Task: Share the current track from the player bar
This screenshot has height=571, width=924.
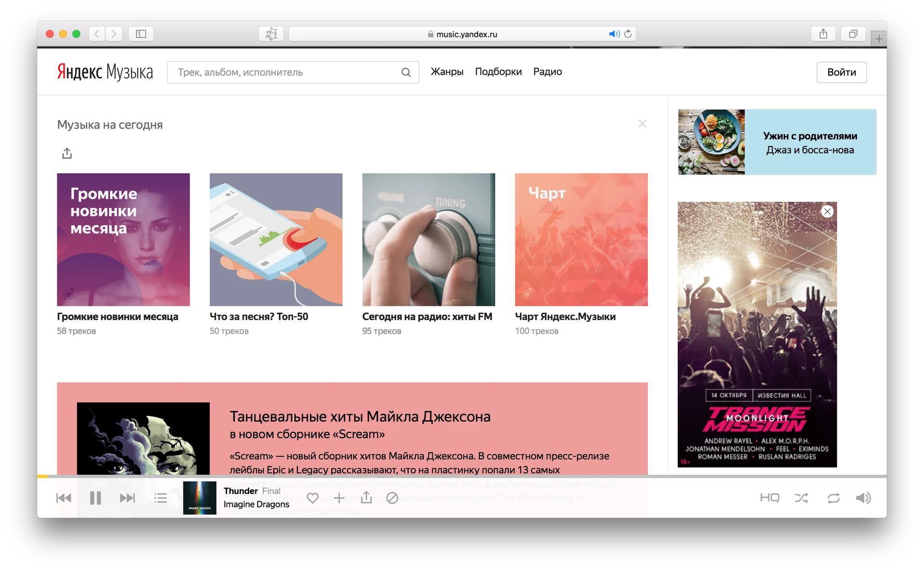Action: coord(366,497)
